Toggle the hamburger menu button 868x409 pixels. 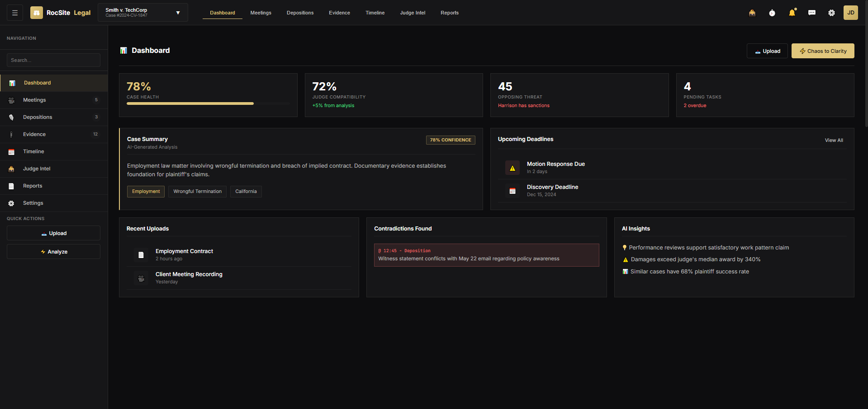[15, 13]
